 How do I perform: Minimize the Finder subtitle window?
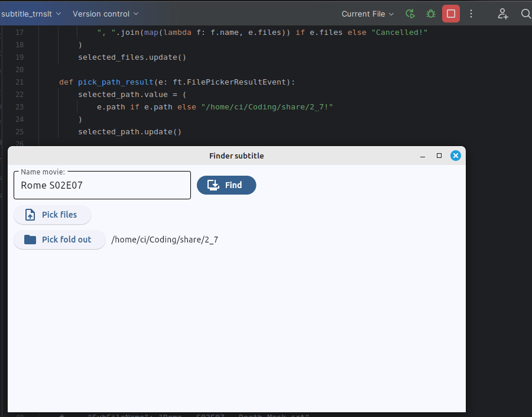click(x=423, y=156)
